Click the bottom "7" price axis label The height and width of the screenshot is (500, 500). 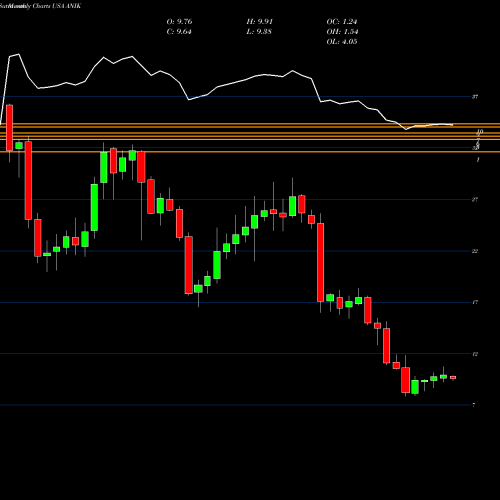pyautogui.click(x=474, y=405)
